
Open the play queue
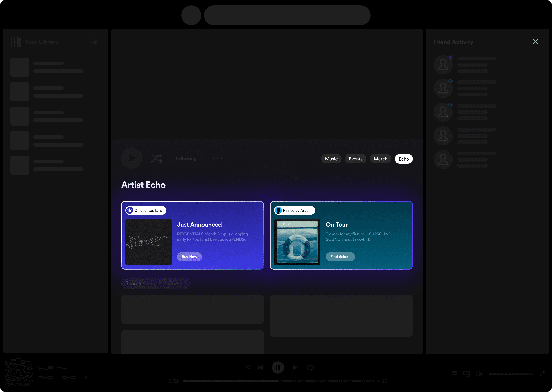(x=454, y=374)
